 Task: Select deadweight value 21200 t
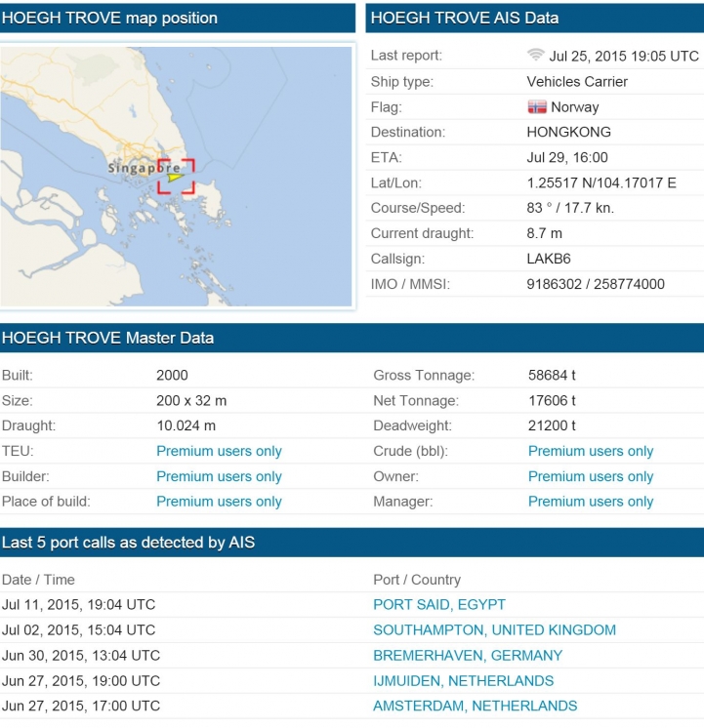pos(552,425)
